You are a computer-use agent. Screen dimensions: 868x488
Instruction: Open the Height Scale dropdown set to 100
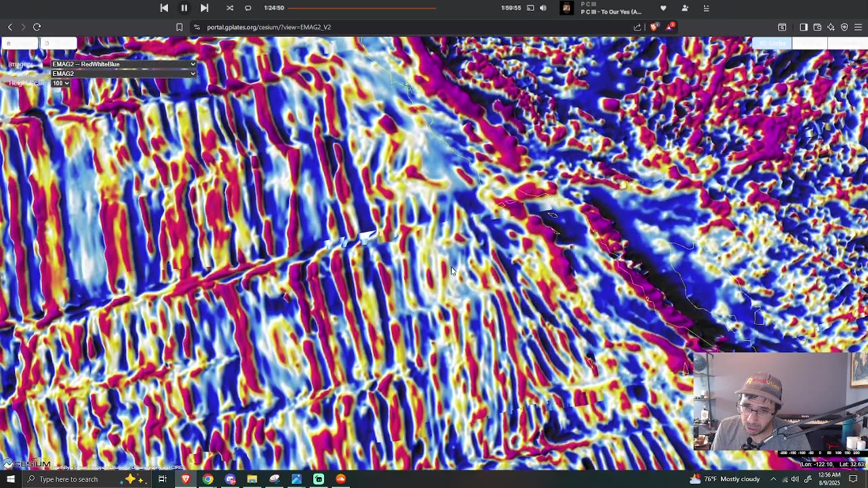coord(61,83)
